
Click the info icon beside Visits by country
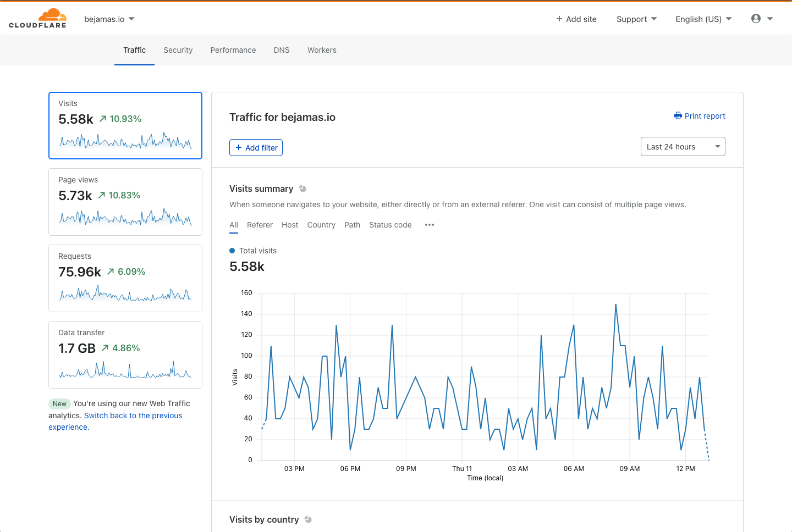point(308,519)
